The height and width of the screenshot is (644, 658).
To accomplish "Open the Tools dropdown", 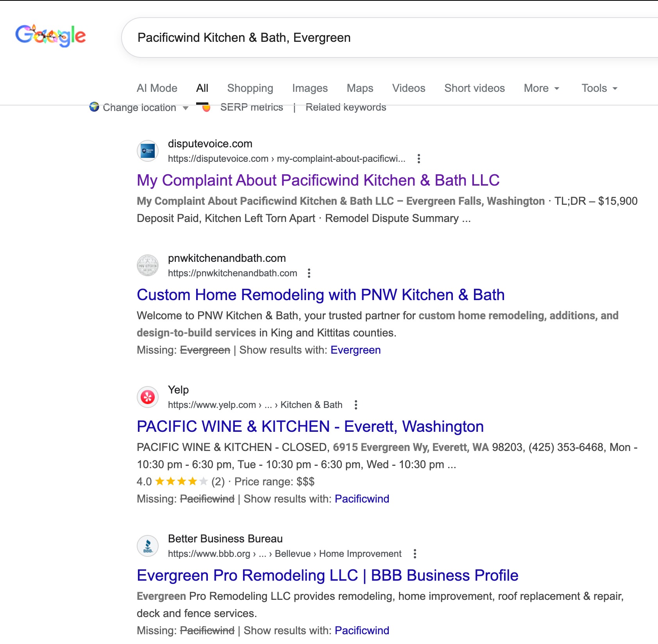I will (599, 88).
